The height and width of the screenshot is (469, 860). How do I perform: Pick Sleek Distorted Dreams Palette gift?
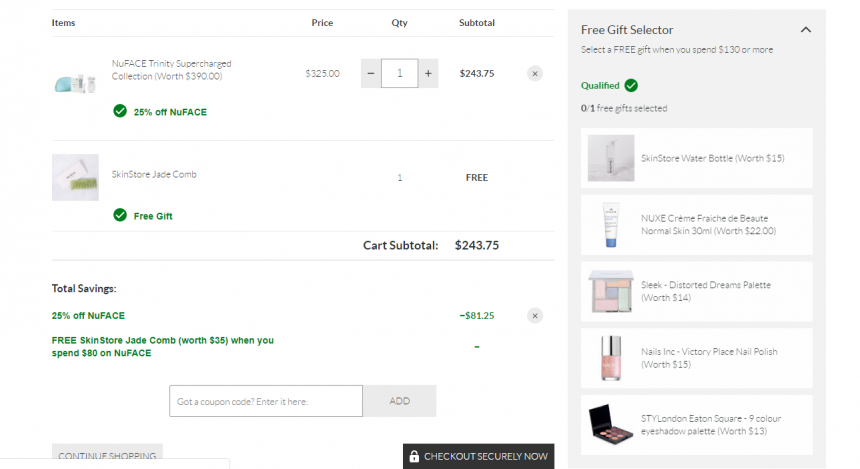click(x=697, y=291)
